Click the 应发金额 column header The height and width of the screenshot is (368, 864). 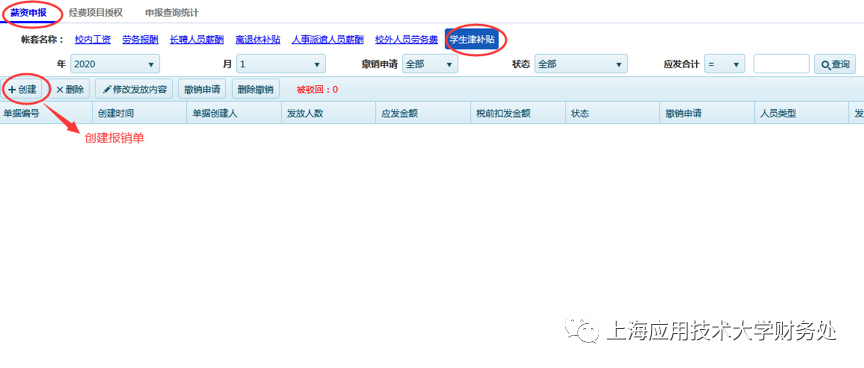point(423,113)
